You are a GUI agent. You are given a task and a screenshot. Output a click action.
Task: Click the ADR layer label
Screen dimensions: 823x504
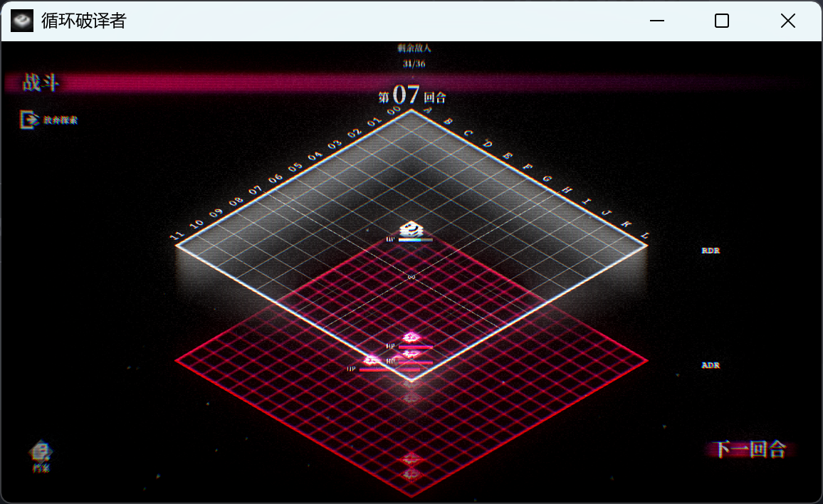click(710, 365)
